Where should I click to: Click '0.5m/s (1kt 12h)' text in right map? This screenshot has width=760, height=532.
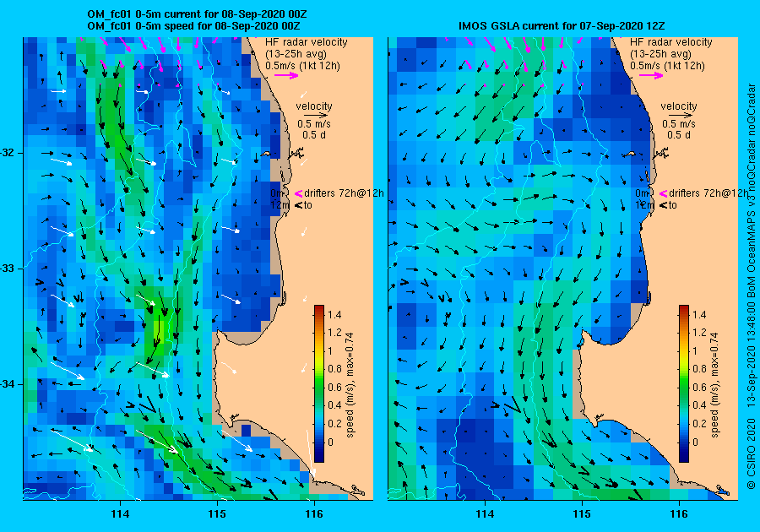(x=667, y=65)
